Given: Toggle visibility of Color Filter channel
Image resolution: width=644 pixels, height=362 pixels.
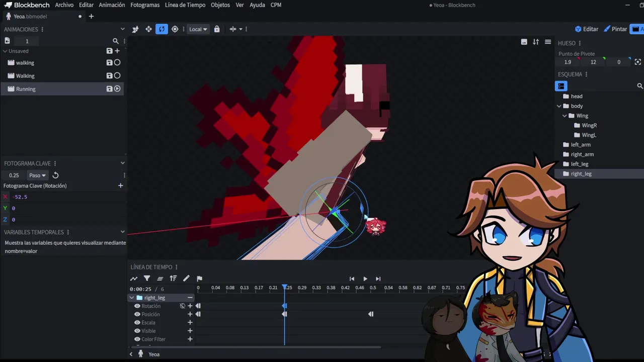Looking at the screenshot, I should [x=137, y=339].
